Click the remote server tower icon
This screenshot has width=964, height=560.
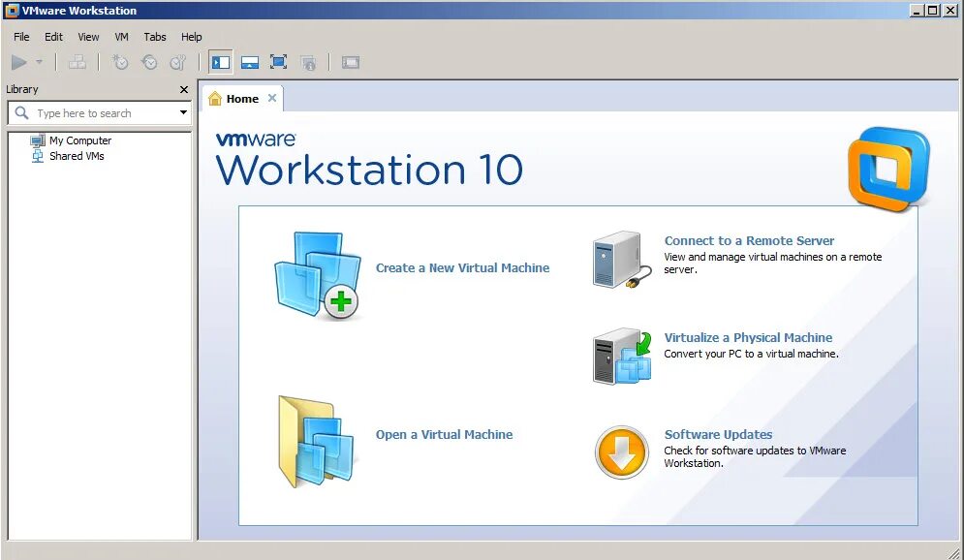pos(621,260)
